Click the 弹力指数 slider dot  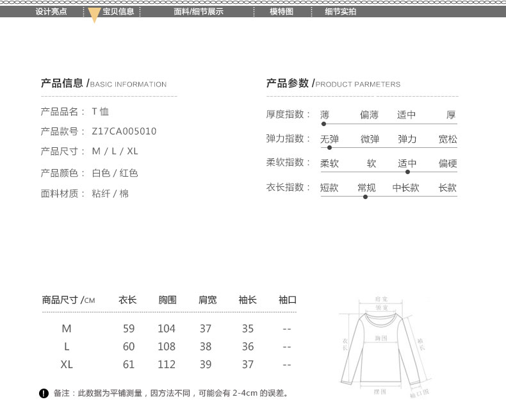pyautogui.click(x=329, y=147)
